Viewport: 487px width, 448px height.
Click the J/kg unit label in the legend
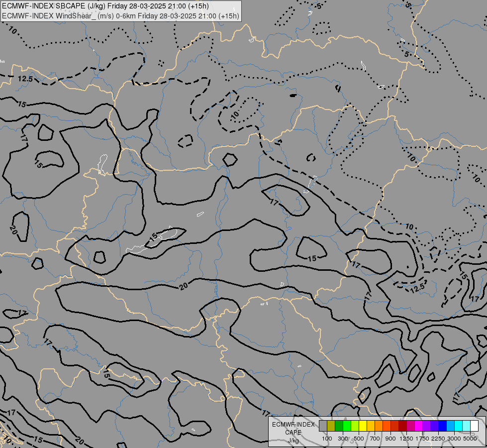click(x=293, y=441)
